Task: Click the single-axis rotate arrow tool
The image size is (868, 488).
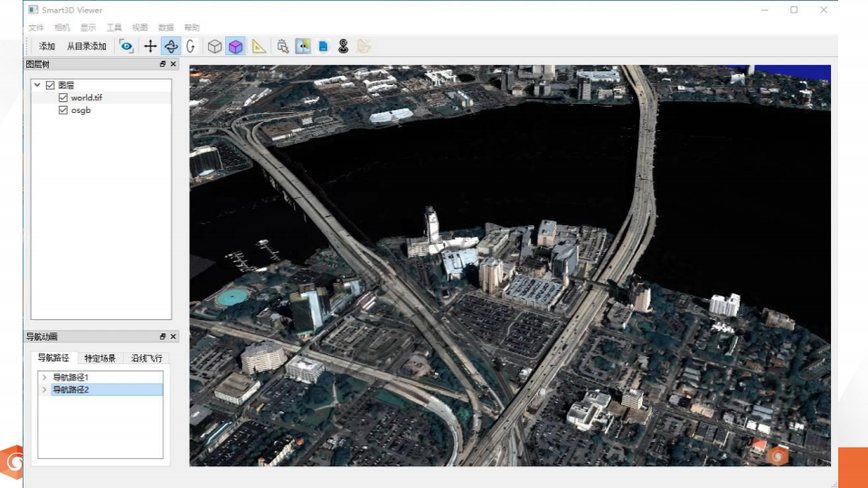Action: (191, 46)
